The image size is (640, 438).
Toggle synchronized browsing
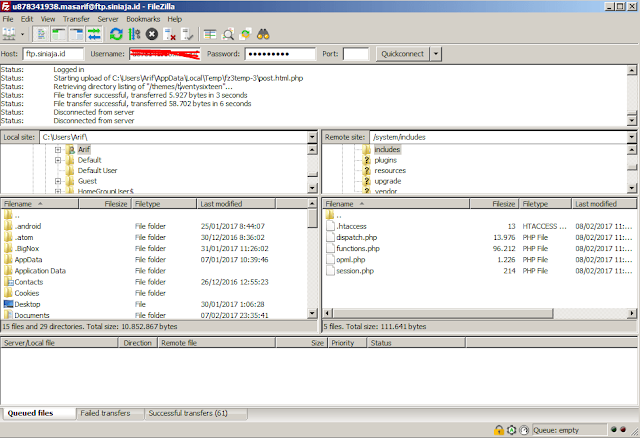pyautogui.click(x=245, y=34)
